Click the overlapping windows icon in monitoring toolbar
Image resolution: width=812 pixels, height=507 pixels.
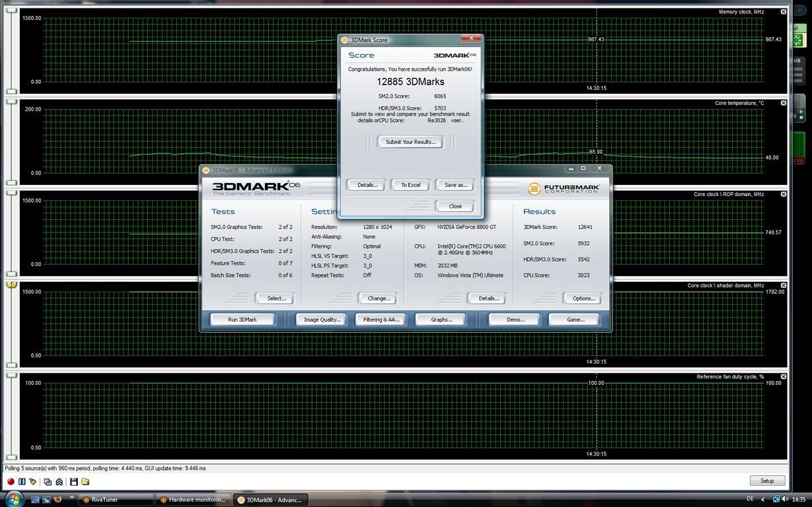(x=48, y=482)
